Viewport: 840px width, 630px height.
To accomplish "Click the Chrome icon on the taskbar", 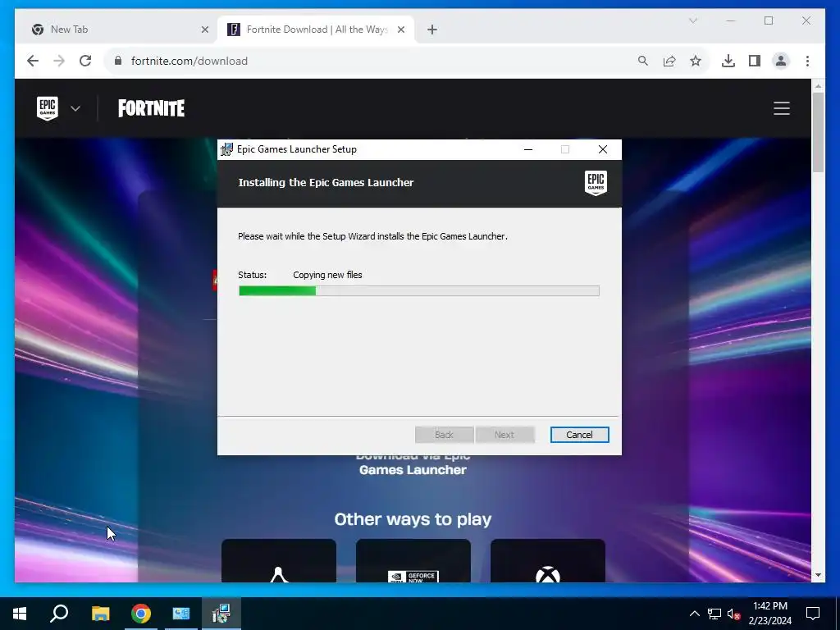I will (x=141, y=614).
